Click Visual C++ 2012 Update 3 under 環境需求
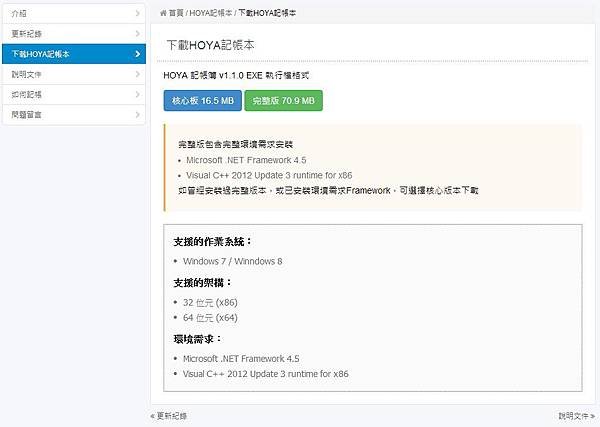 pos(266,374)
